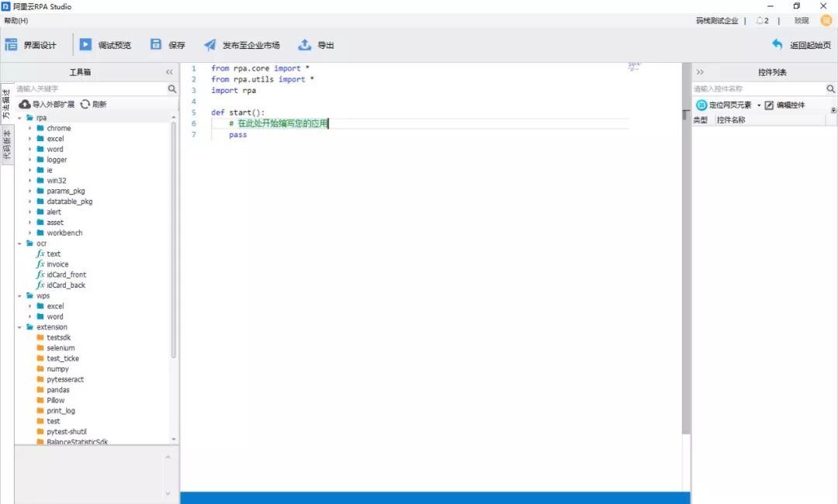Click the 控件名称 column header
This screenshot has width=838, height=504.
pyautogui.click(x=731, y=120)
